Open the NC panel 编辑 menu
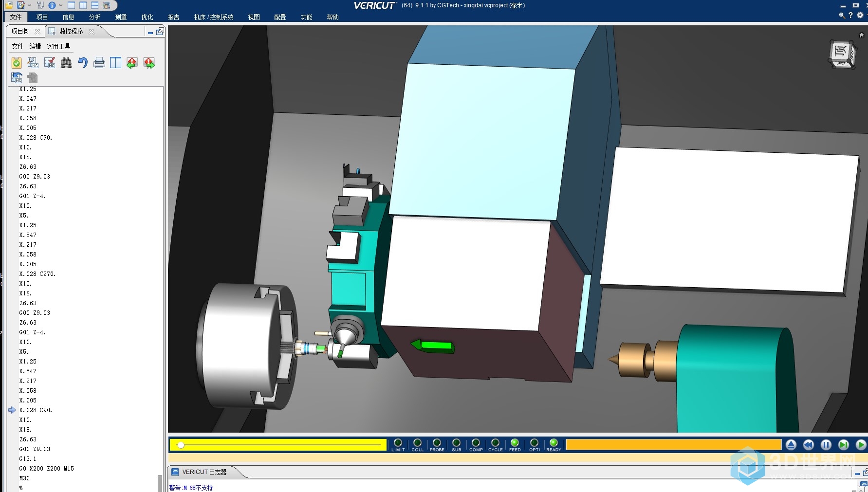 coord(35,46)
